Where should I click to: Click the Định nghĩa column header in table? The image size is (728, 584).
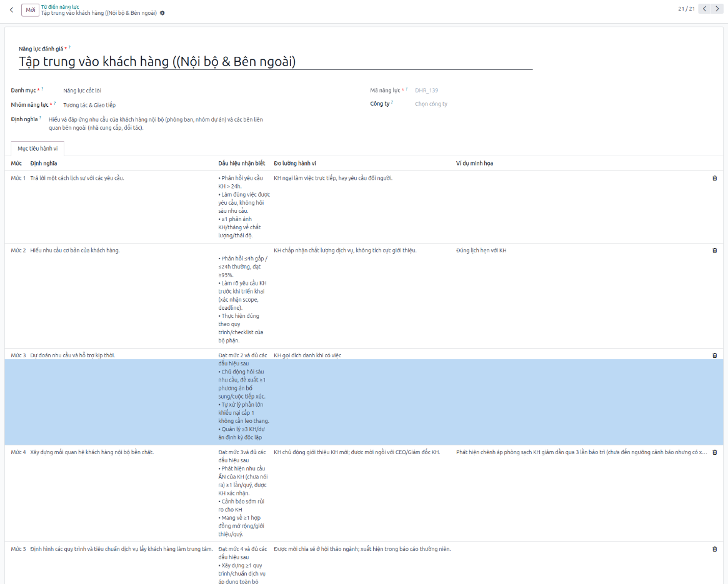click(x=44, y=164)
